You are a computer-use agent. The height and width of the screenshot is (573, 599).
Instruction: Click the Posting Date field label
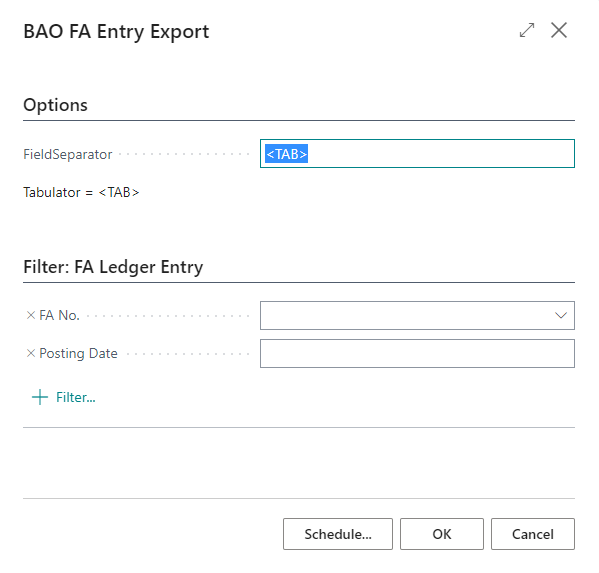point(78,354)
